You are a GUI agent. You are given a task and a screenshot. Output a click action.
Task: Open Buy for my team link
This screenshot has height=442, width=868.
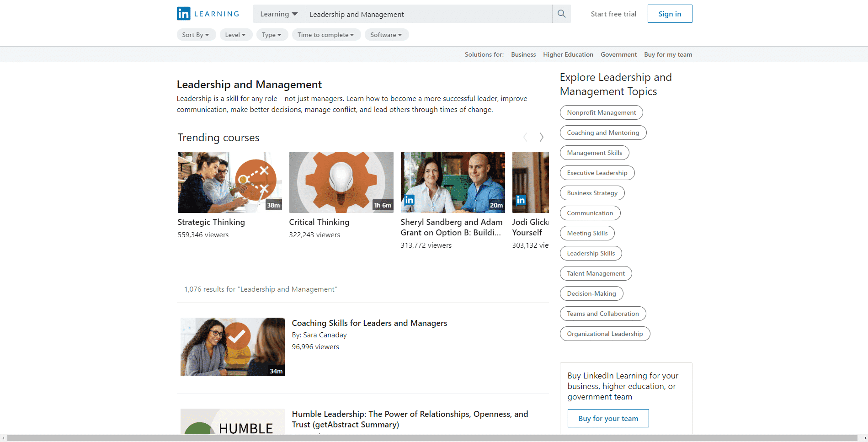(668, 54)
